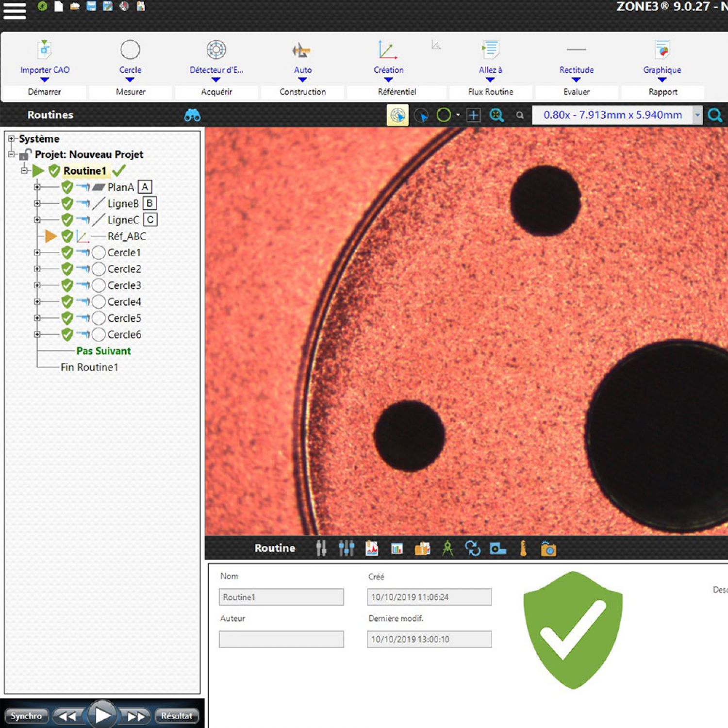Click the rewind step-back button
This screenshot has width=728, height=728.
[x=69, y=716]
